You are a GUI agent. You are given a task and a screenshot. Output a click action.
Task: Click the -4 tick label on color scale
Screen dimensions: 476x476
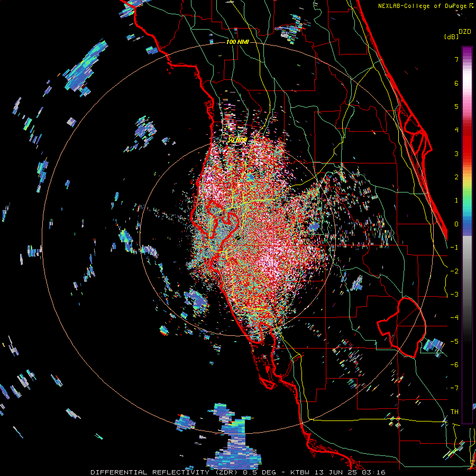[x=454, y=318]
